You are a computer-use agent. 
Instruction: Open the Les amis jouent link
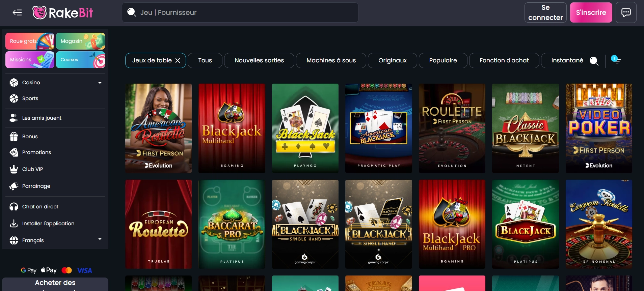click(42, 118)
